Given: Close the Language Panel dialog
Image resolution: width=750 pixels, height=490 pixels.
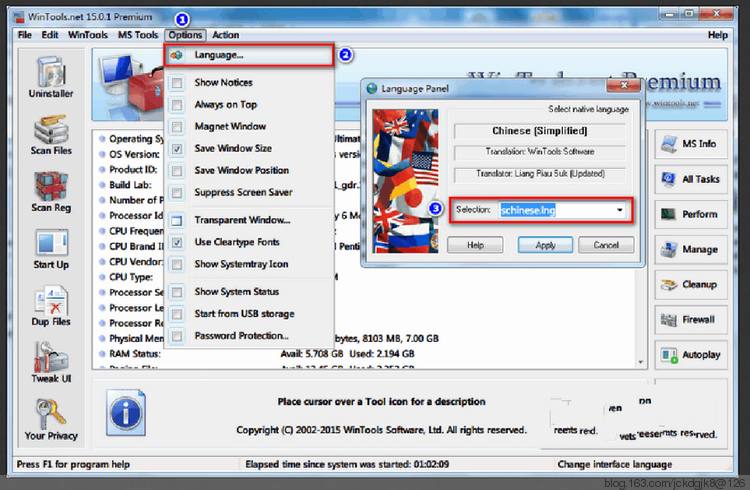Looking at the screenshot, I should click(624, 85).
